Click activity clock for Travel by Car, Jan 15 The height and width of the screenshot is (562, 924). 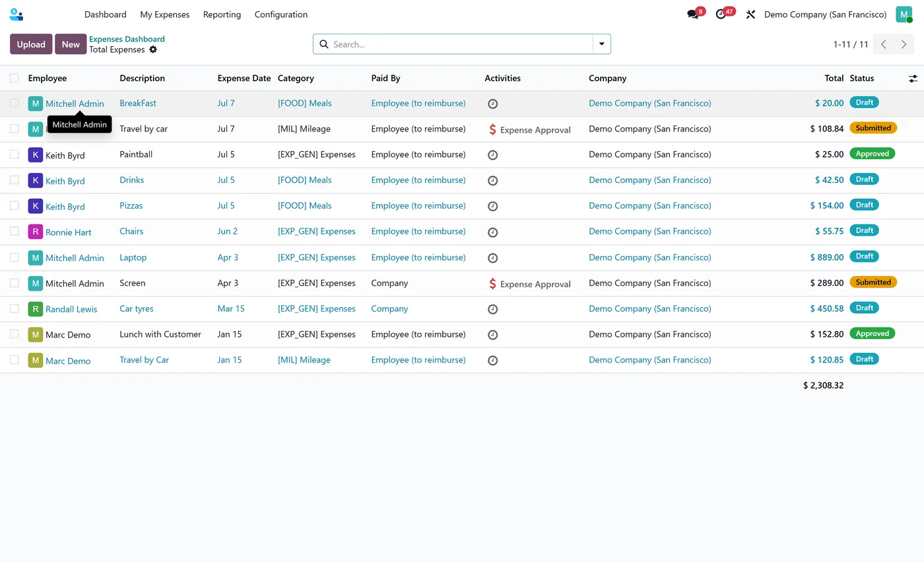click(x=492, y=361)
